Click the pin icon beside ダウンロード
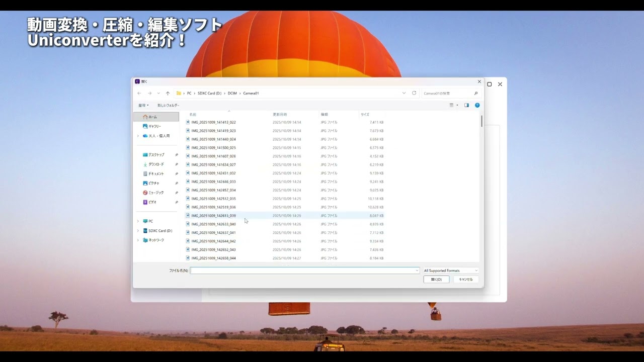Viewport: 644px width, 362px height. 176,164
